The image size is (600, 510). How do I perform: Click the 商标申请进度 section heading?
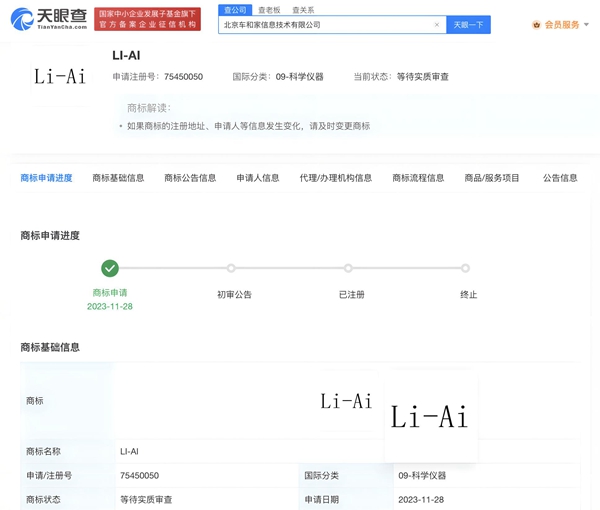[50, 235]
